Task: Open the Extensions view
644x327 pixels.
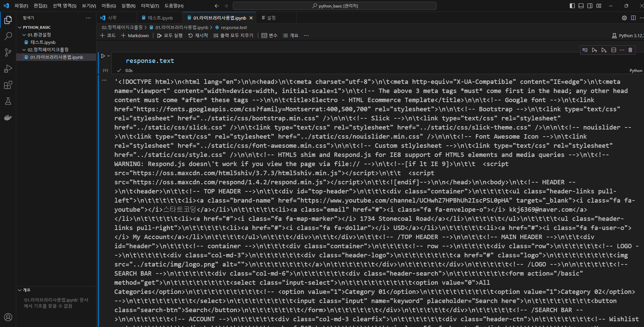Action: pos(8,85)
